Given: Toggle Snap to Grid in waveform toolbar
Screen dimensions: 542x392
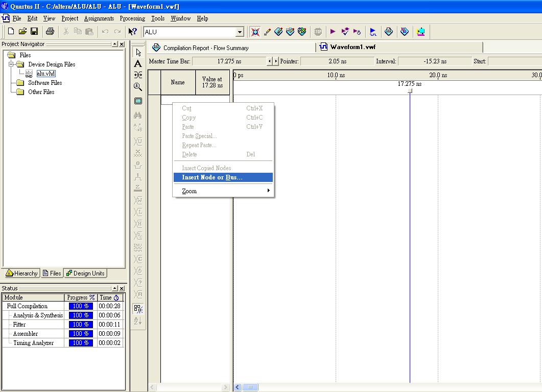Looking at the screenshot, I should click(x=138, y=309).
